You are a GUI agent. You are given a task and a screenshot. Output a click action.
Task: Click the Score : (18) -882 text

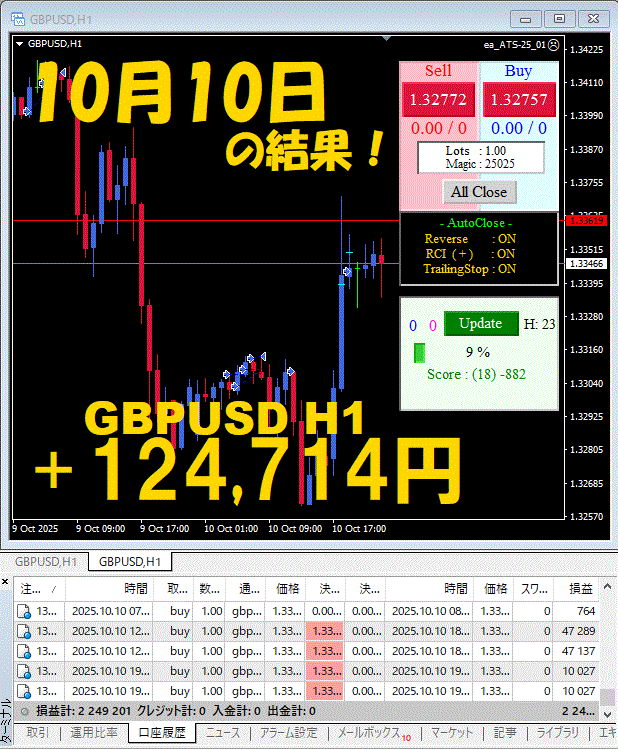pos(476,374)
